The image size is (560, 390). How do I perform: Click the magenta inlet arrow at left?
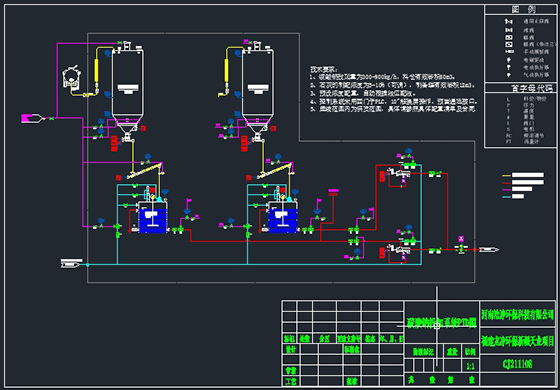click(x=32, y=118)
